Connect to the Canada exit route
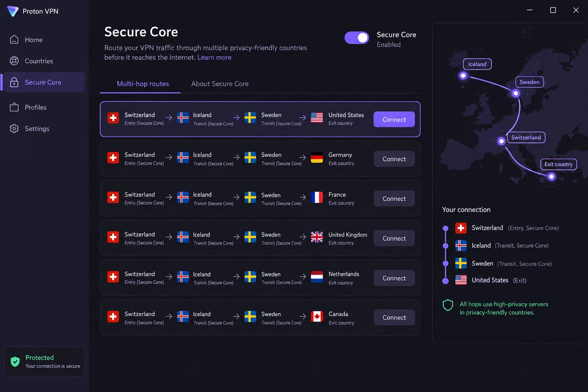 click(394, 318)
